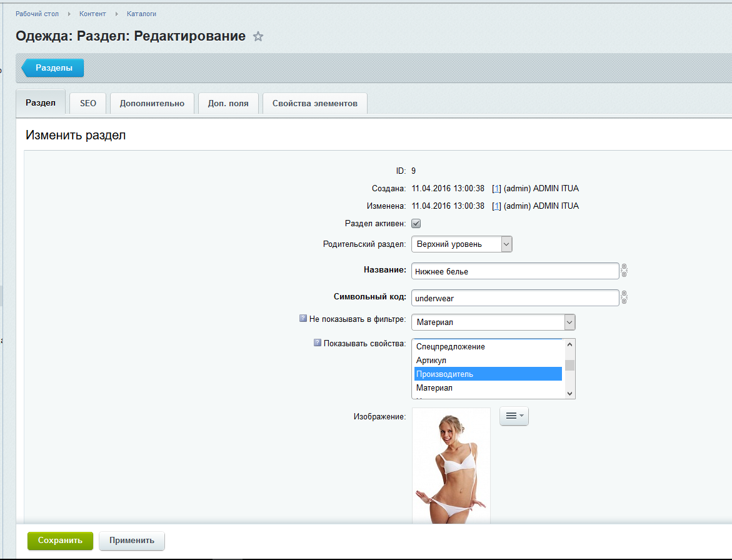Click the section image thumbnail

pos(451,466)
